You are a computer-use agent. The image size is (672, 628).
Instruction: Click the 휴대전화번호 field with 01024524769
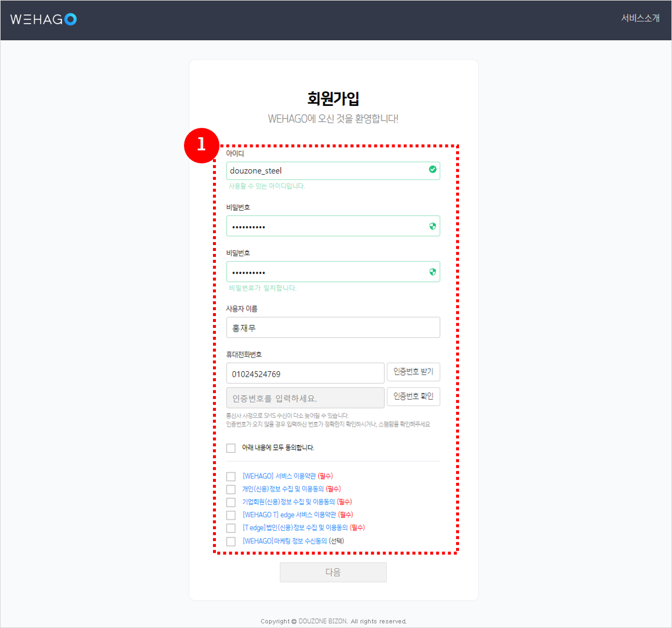tap(305, 373)
